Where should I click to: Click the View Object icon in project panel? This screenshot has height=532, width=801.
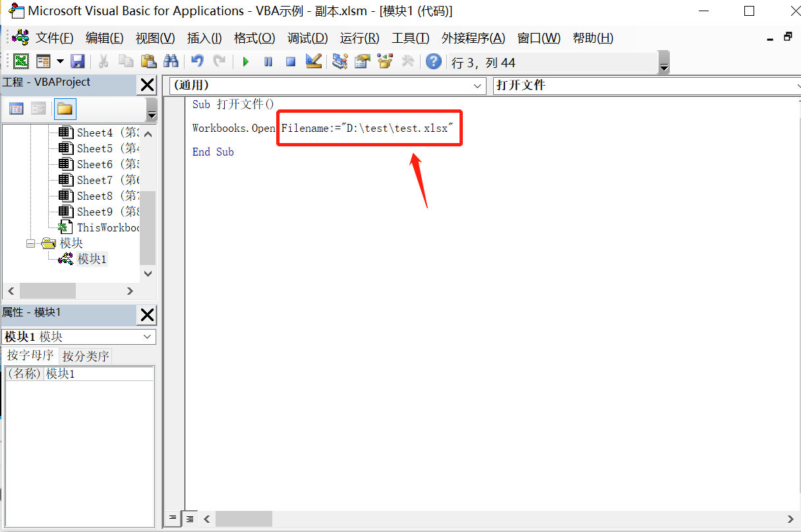point(38,109)
